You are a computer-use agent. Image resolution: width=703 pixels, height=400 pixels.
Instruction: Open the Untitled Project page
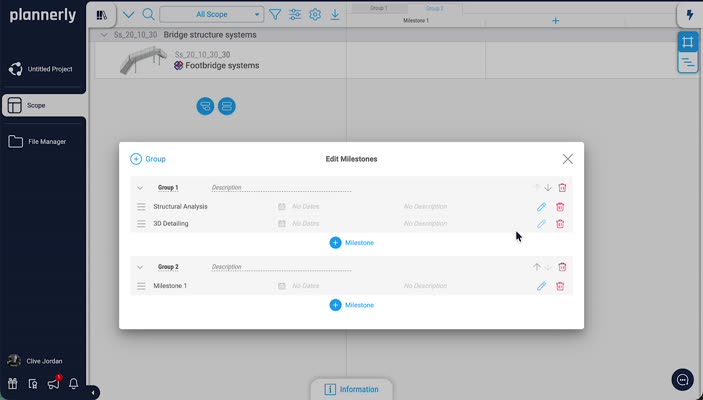pyautogui.click(x=43, y=69)
